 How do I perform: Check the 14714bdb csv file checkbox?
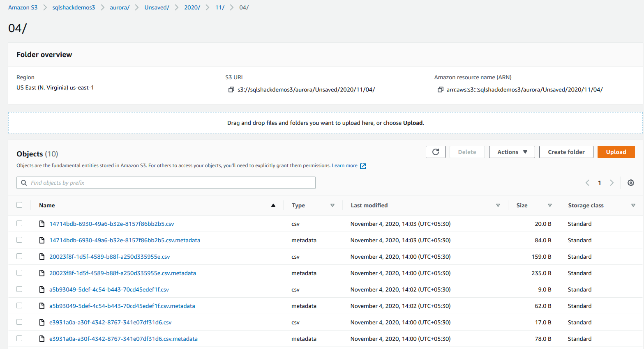point(19,223)
